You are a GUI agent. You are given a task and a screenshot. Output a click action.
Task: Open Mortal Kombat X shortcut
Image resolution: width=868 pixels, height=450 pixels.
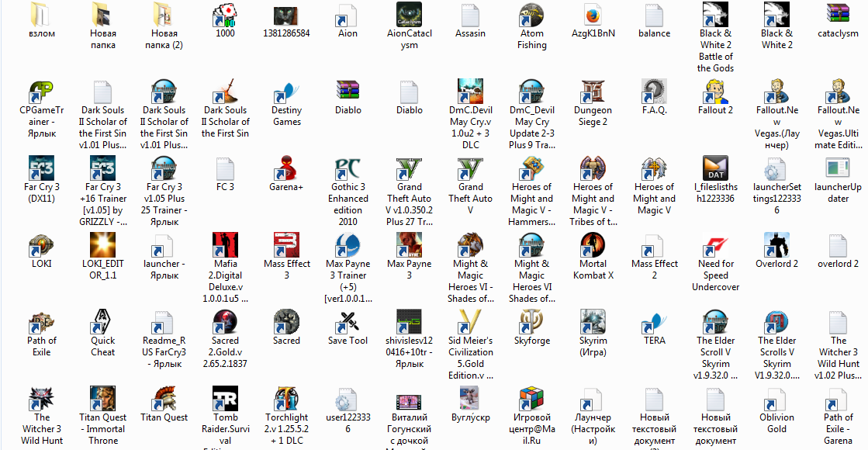coord(593,245)
